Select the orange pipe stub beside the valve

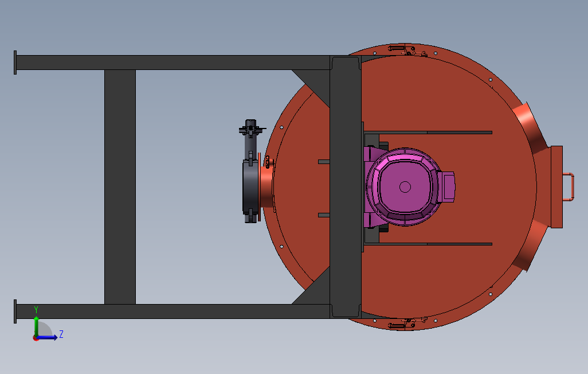tap(266, 186)
